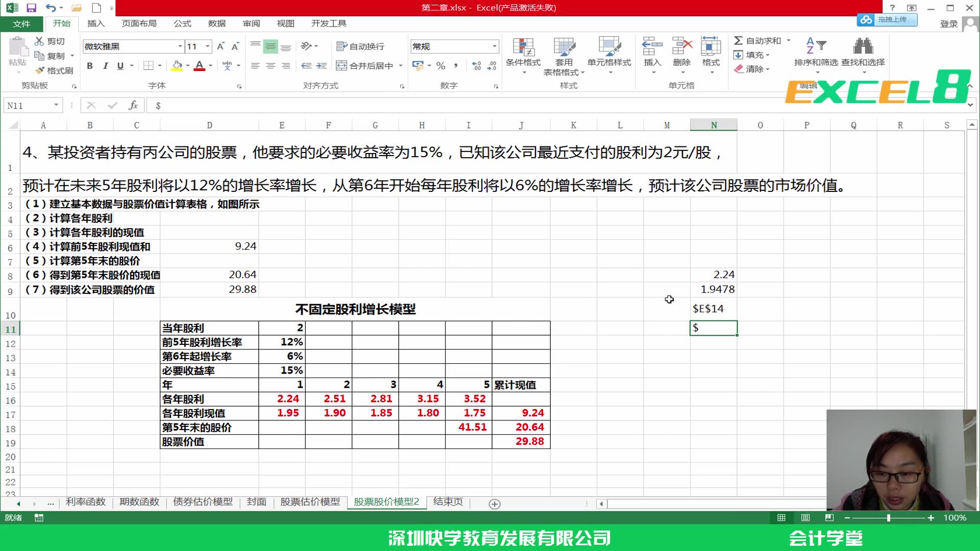980x551 pixels.
Task: Click 套用表格格式 (Format as Table)
Action: (x=564, y=55)
